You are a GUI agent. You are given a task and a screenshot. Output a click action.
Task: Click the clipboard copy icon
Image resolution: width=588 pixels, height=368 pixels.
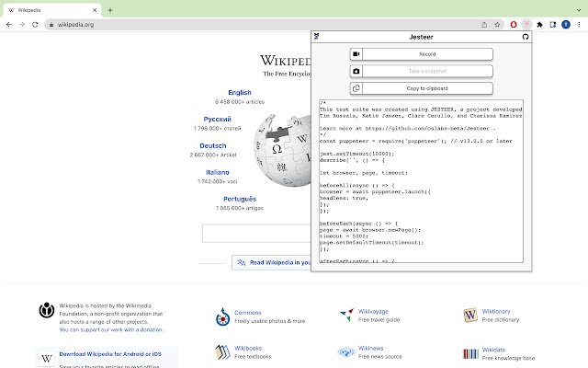356,88
